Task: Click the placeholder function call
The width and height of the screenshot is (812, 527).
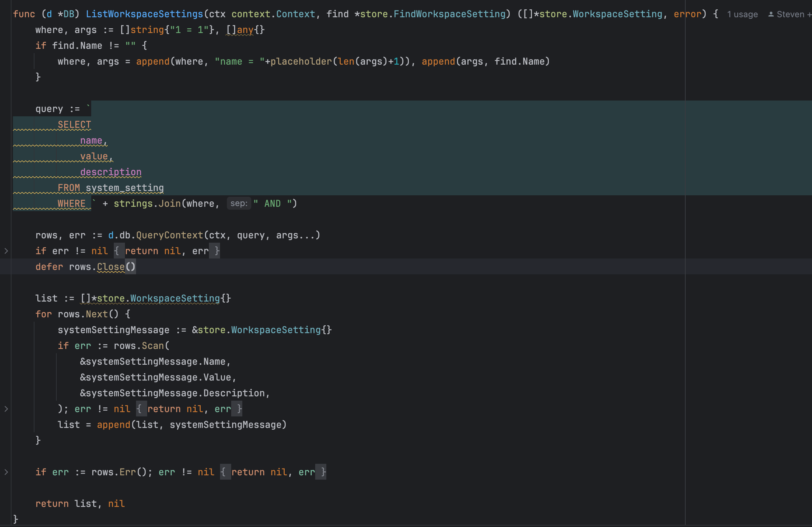Action: click(301, 61)
